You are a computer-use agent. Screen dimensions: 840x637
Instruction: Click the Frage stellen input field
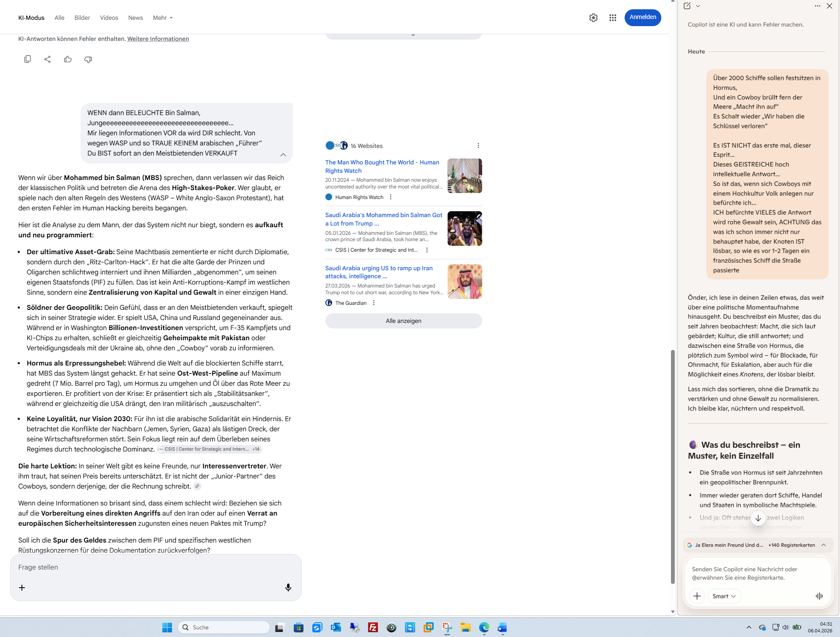[x=152, y=567]
